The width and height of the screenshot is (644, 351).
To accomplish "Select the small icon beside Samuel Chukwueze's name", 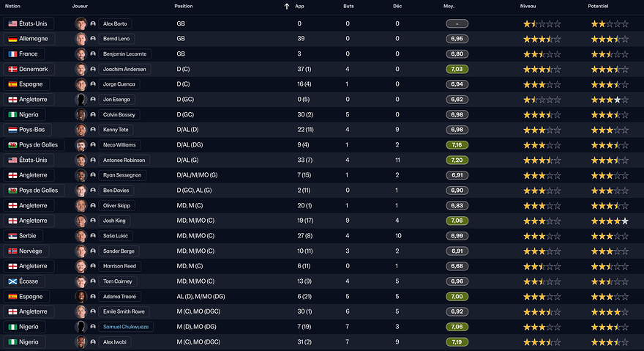I will click(93, 327).
